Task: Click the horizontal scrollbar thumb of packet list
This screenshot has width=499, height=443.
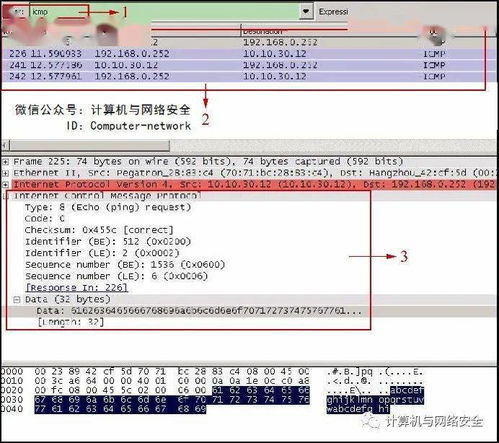Action: click(89, 146)
